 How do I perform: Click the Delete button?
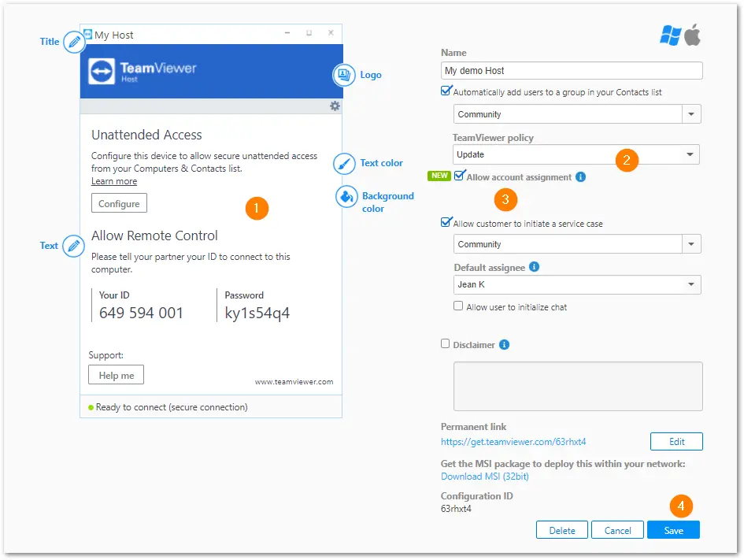562,530
